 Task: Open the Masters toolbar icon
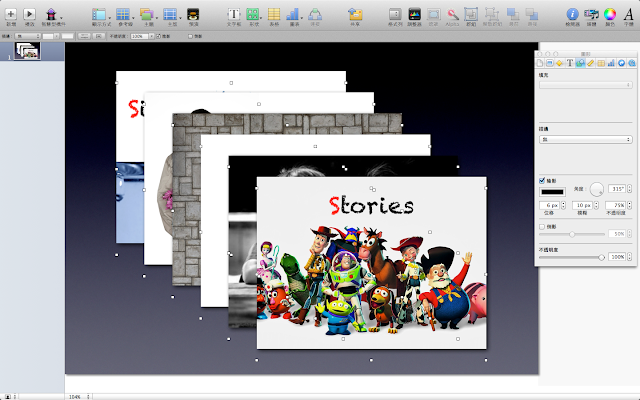click(170, 14)
